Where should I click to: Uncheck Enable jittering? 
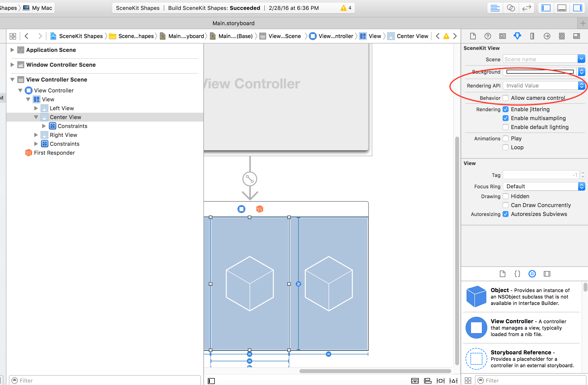click(x=506, y=109)
